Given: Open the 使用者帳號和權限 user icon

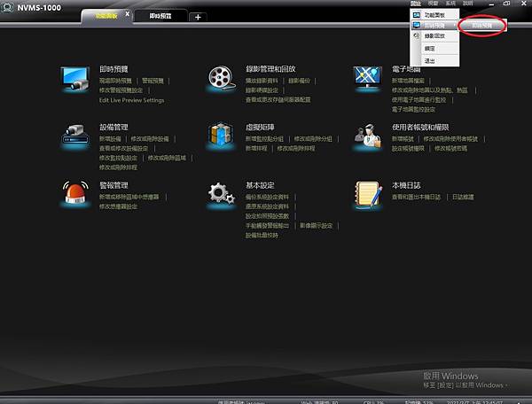Looking at the screenshot, I should [368, 136].
